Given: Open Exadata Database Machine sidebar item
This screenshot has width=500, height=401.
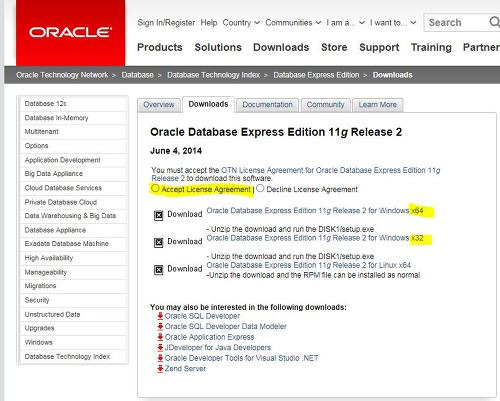Looking at the screenshot, I should click(x=74, y=244).
